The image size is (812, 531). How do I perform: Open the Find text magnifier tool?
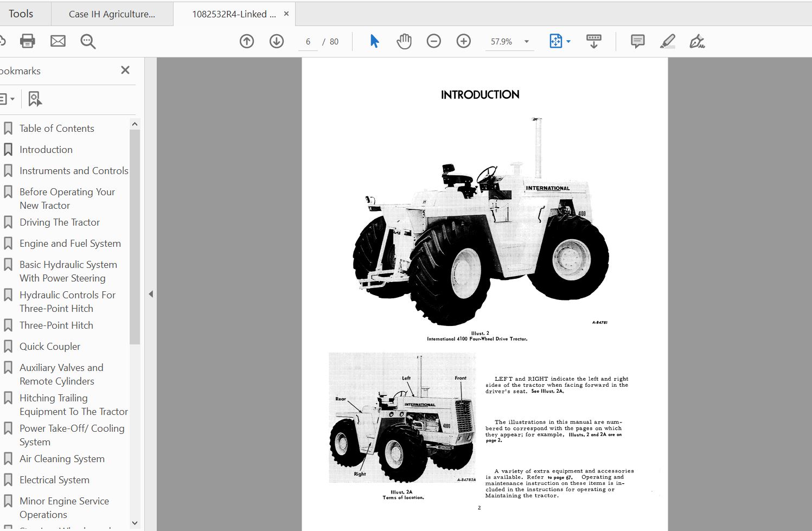(88, 41)
